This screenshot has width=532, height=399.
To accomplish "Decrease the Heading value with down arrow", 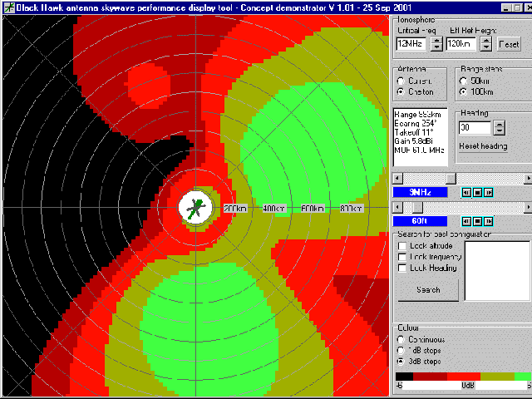I will 499,131.
